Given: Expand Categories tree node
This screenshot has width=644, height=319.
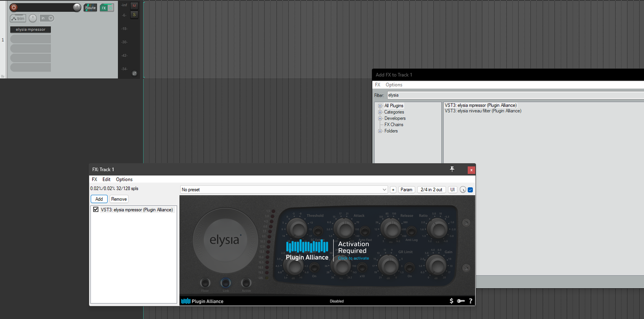Looking at the screenshot, I should (380, 112).
